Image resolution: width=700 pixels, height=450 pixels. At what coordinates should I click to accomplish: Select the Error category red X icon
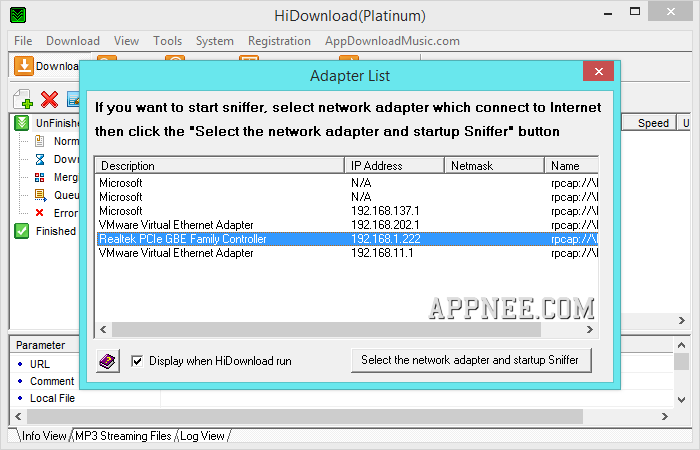click(39, 213)
